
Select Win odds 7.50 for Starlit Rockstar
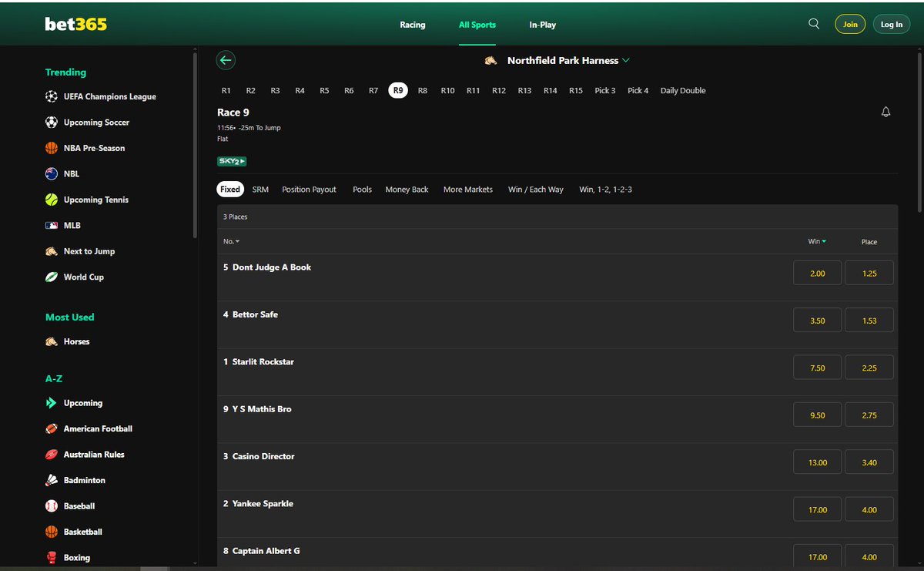pyautogui.click(x=818, y=368)
